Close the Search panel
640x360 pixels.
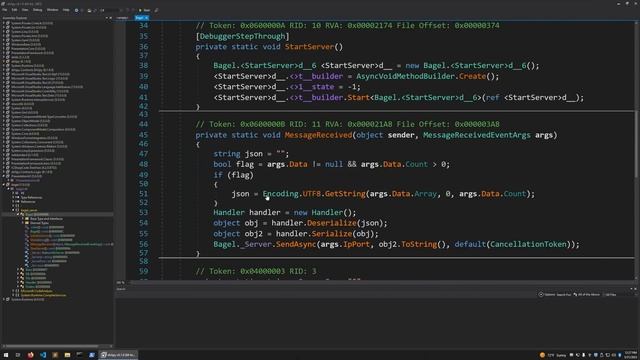pyautogui.click(x=636, y=289)
